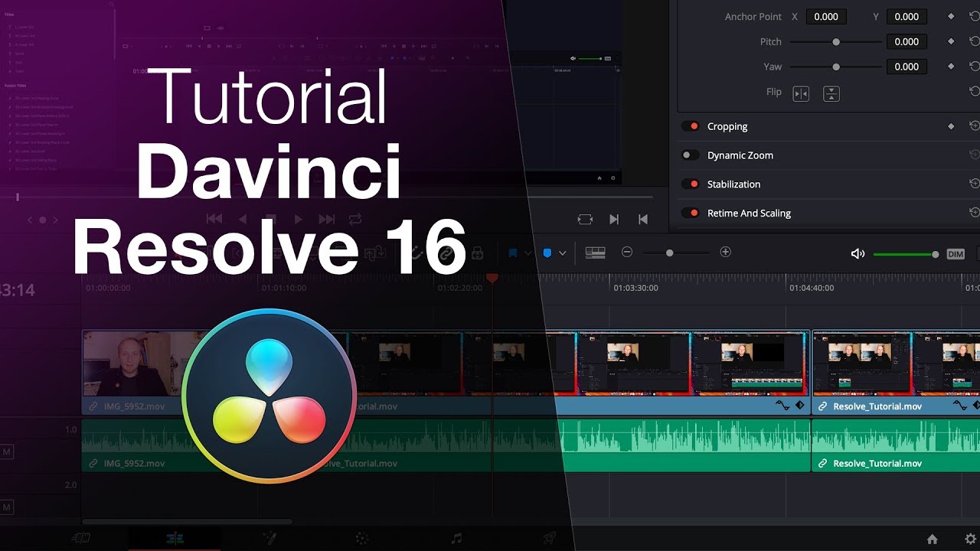Adjust the Pitch slider handle

point(836,41)
